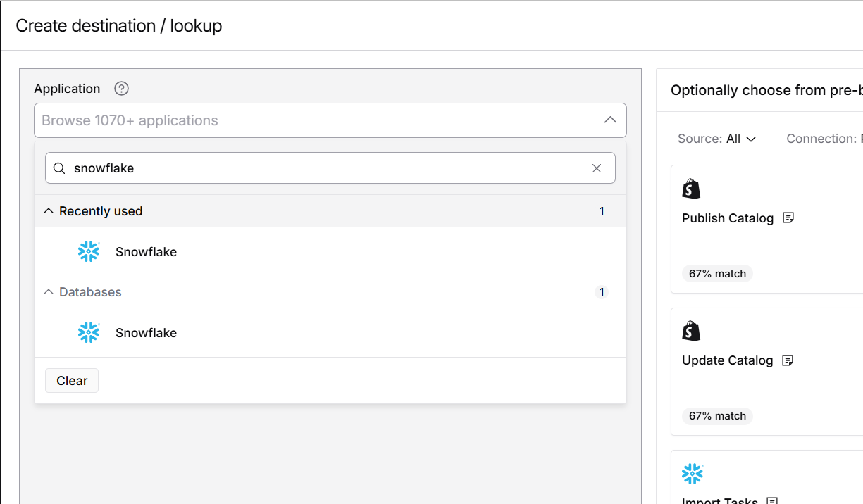Click the Application help question mark icon
The image size is (863, 504).
coord(122,89)
